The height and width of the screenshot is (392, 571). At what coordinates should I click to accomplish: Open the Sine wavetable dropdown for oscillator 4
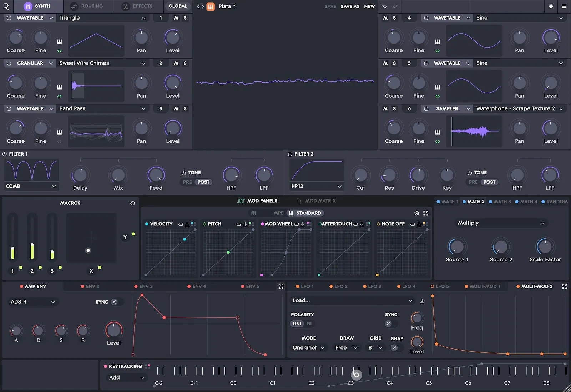tap(520, 17)
